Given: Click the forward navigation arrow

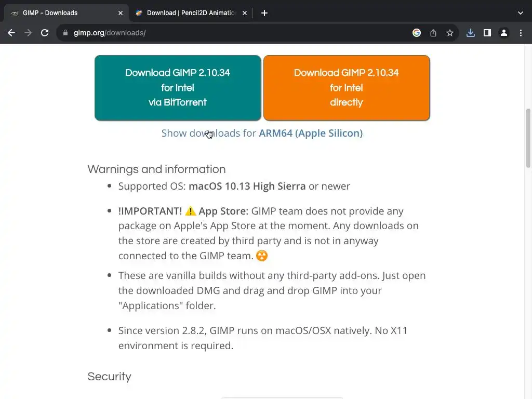Looking at the screenshot, I should coord(28,33).
